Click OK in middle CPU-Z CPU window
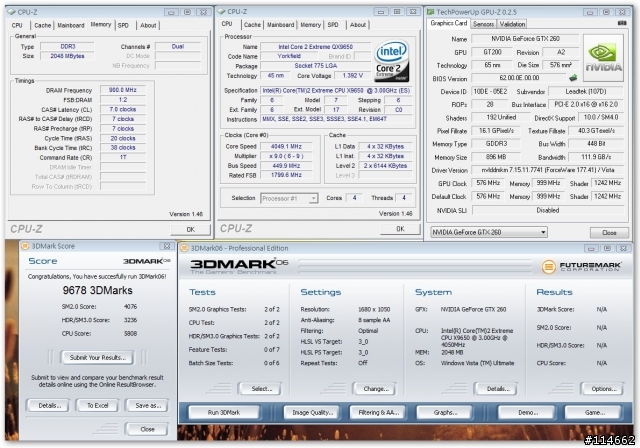 [x=400, y=229]
